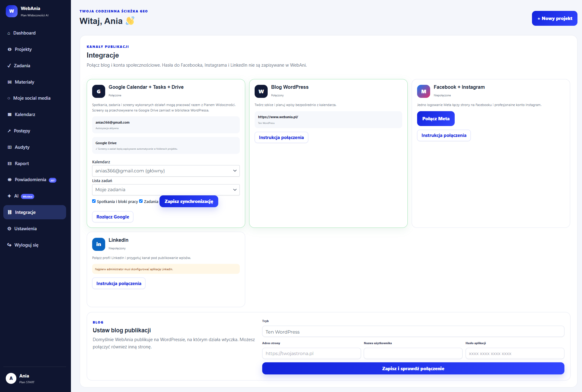Click Zapisz i sprawdź połączenie button
Image resolution: width=582 pixels, height=392 pixels.
(x=413, y=369)
